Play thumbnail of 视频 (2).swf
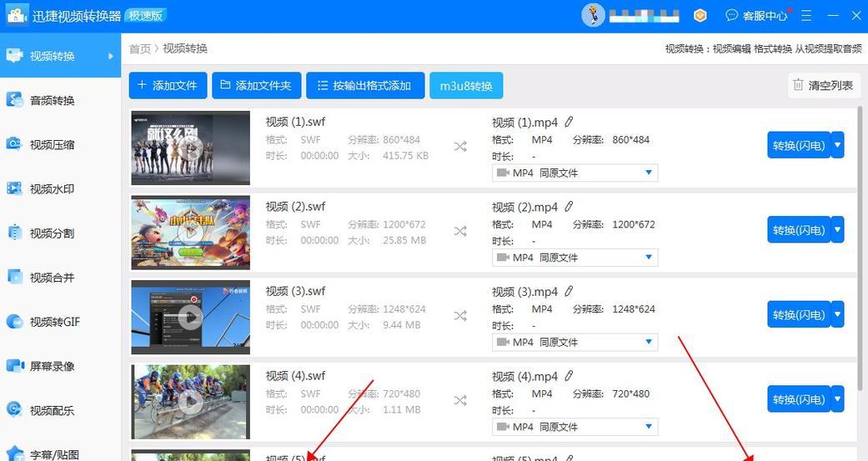Image resolution: width=868 pixels, height=461 pixels. tap(190, 233)
